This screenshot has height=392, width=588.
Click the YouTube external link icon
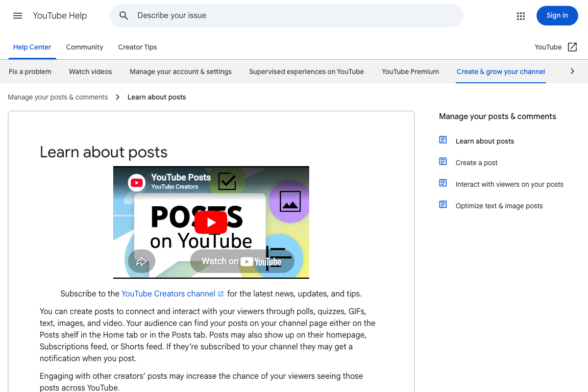click(572, 47)
